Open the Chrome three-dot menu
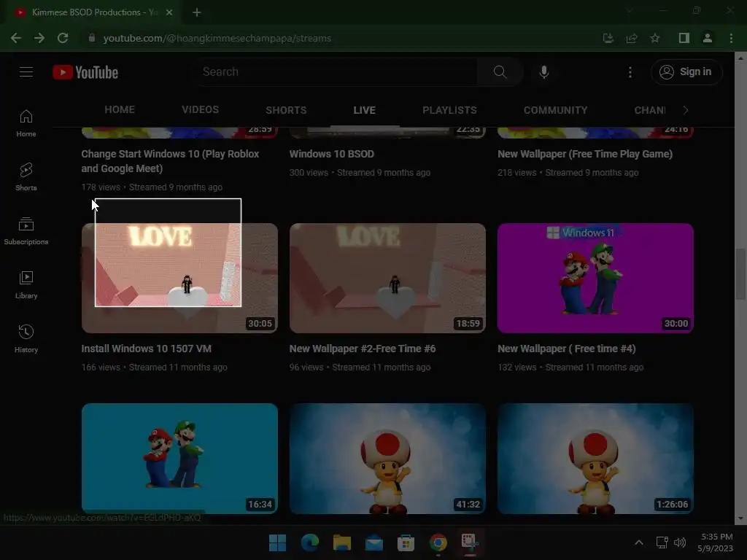Image resolution: width=747 pixels, height=560 pixels. (x=731, y=38)
